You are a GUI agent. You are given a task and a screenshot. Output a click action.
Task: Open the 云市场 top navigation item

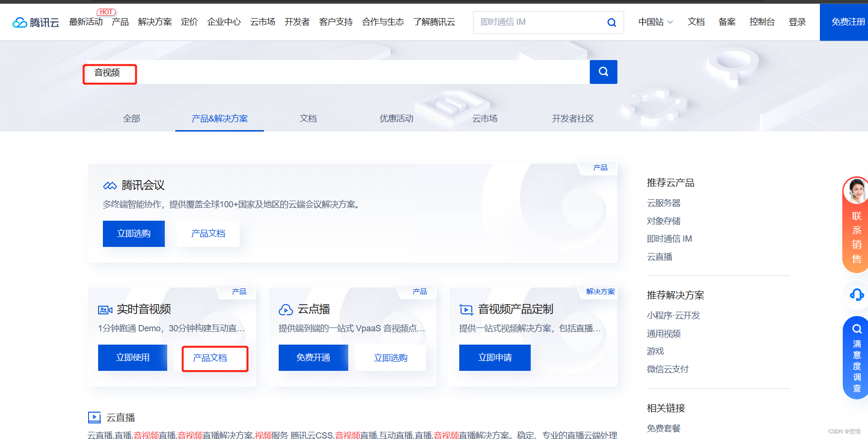click(x=262, y=22)
